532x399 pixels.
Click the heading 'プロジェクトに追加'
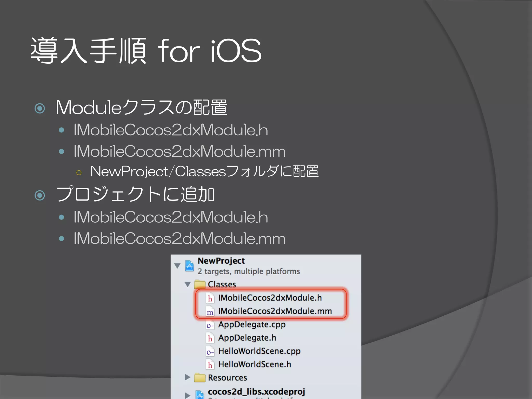coord(135,194)
